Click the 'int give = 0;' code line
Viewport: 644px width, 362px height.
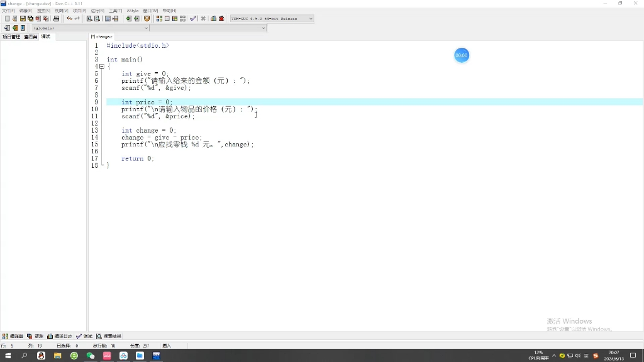point(145,74)
